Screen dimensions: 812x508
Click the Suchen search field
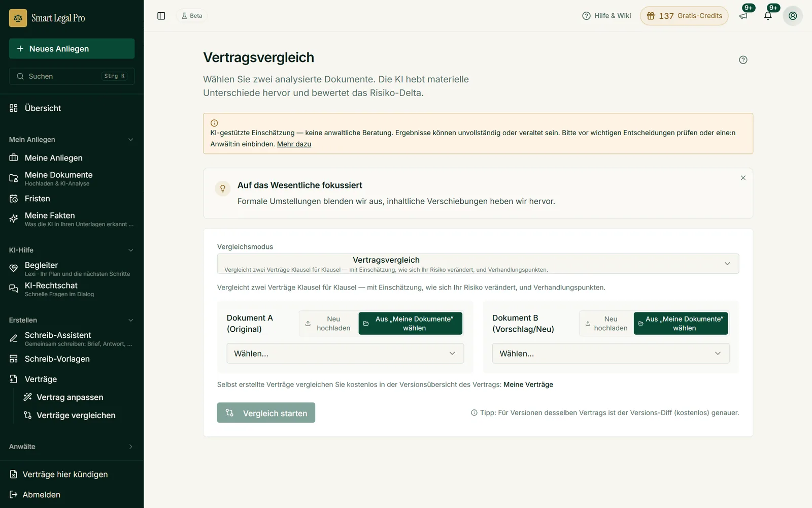(72, 76)
